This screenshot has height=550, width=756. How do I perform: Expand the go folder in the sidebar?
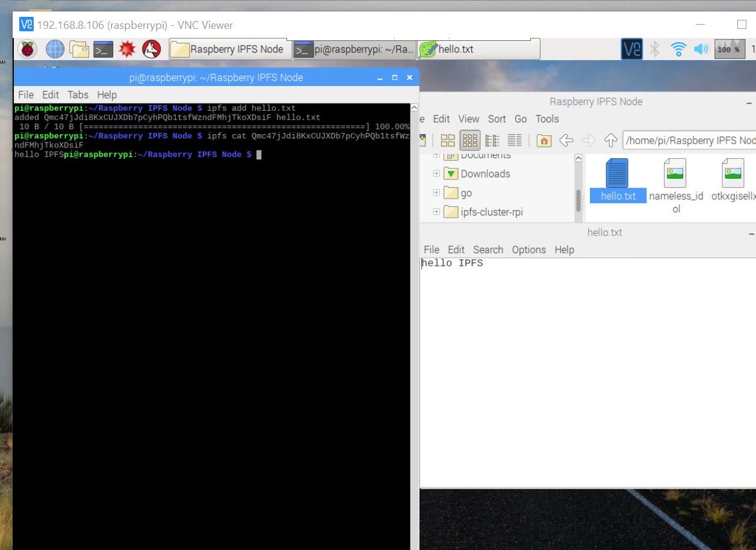point(435,193)
